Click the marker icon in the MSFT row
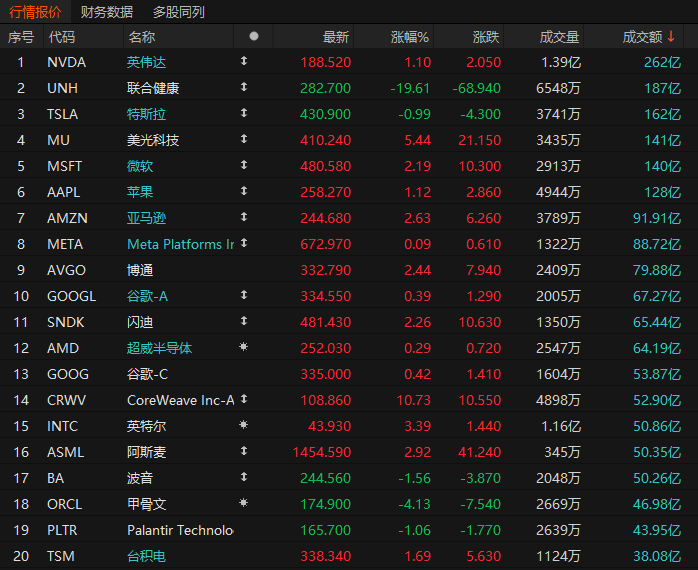The width and height of the screenshot is (698, 570). click(244, 165)
